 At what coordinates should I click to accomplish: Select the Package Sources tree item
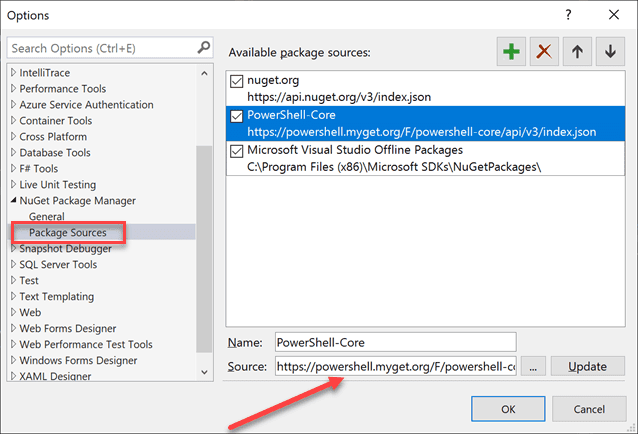tap(68, 233)
